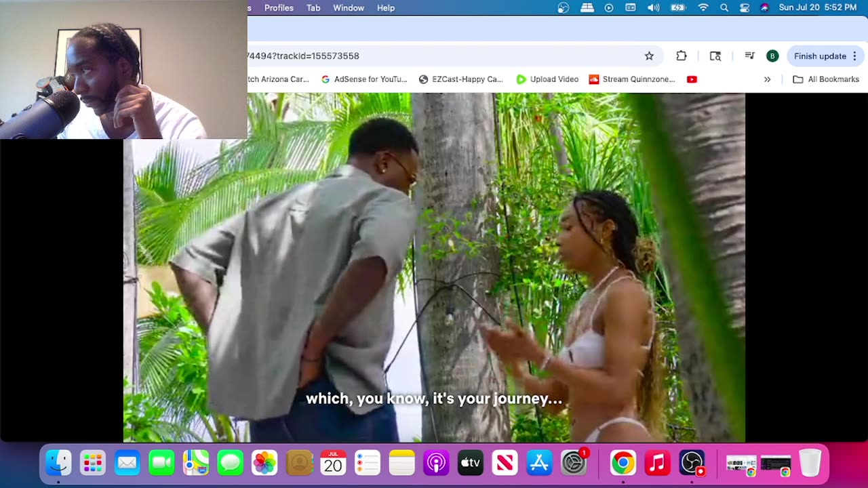
Task: Open the Upload Video bookmark
Action: 547,79
